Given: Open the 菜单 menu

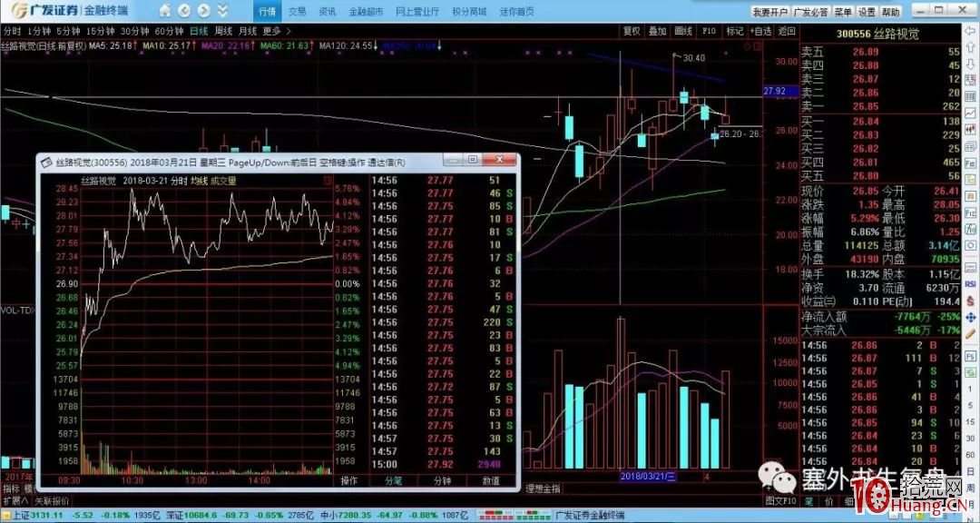Looking at the screenshot, I should coord(843,12).
